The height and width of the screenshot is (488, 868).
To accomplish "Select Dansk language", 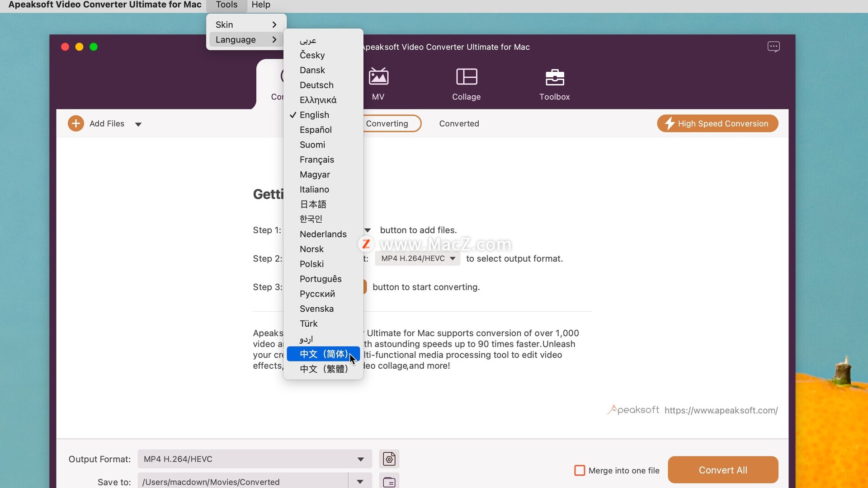I will click(323, 70).
